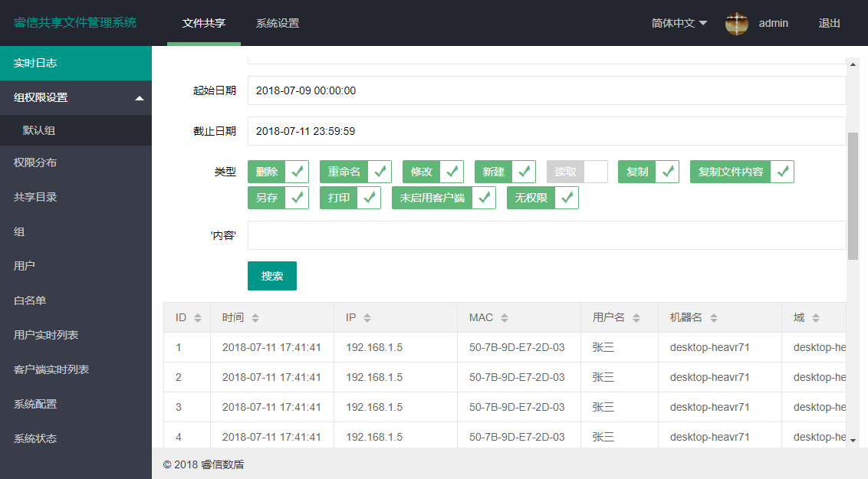Screen dimensions: 868x479
Task: Log out via the 退出 link
Action: coord(828,23)
